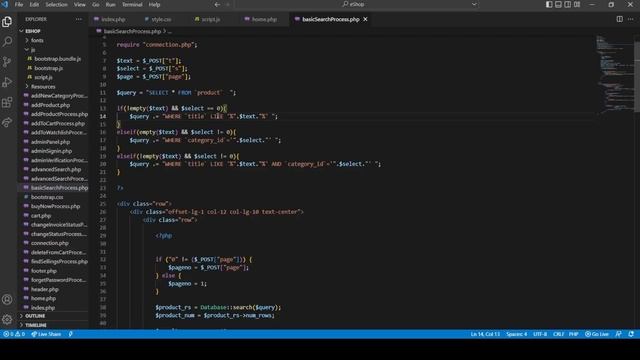640x360 pixels.
Task: Open bootstrap.js in the Explorer
Action: tap(49, 68)
